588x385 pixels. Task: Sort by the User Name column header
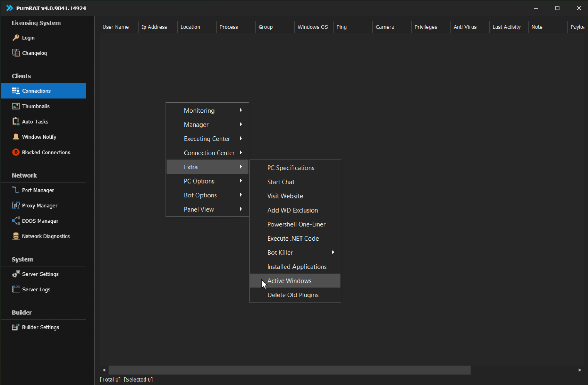119,27
